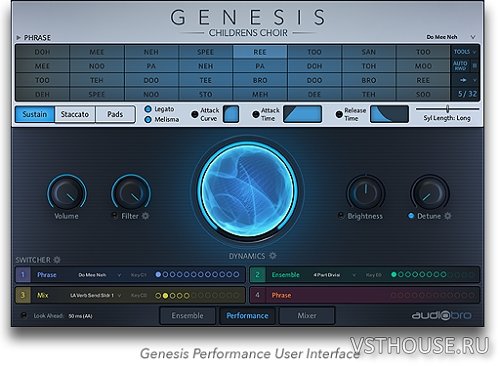
Task: Click the 5/32 syllable counter
Action: coord(467,94)
